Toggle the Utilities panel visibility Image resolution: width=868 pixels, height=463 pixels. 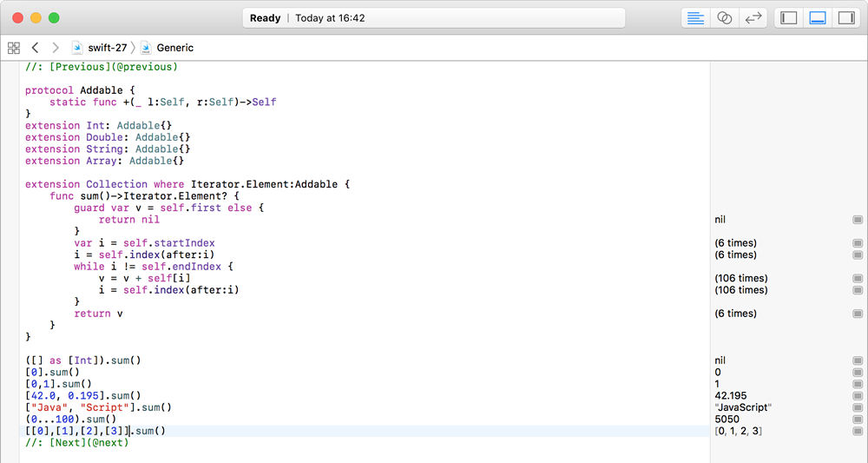pos(846,18)
